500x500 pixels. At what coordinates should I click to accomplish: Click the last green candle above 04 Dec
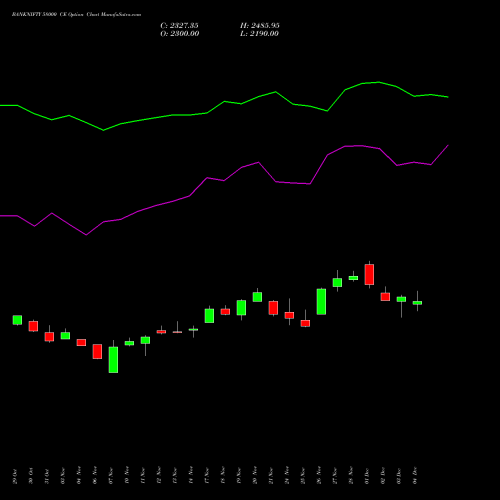click(417, 303)
